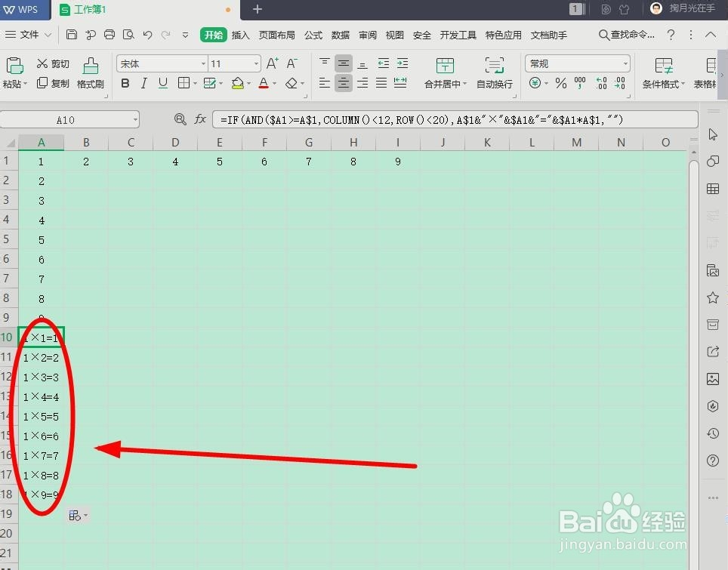Viewport: 728px width, 570px height.
Task: Click the Paste clipboard icon
Action: pos(14,66)
